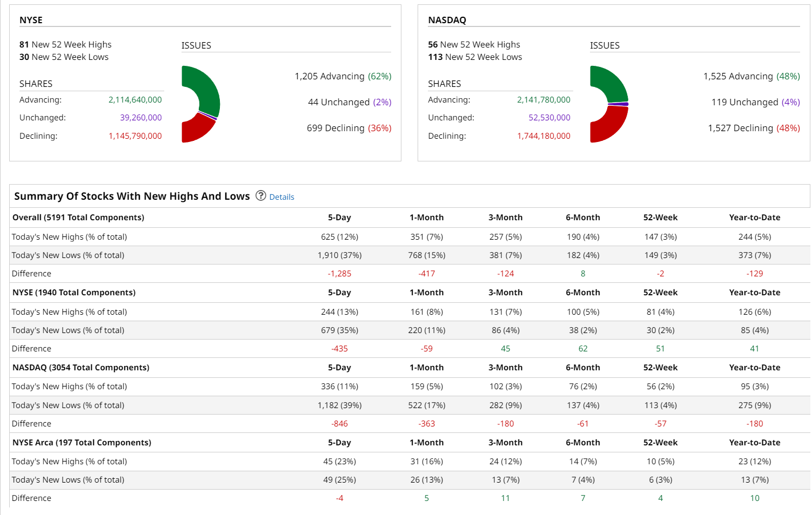Open the Details link
This screenshot has height=515, width=812.
coord(281,197)
